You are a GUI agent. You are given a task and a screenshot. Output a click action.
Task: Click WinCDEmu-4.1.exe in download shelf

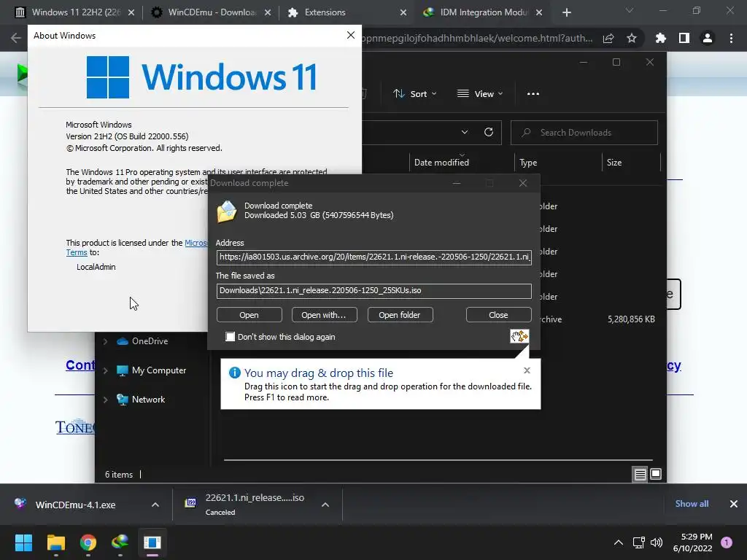tap(75, 505)
